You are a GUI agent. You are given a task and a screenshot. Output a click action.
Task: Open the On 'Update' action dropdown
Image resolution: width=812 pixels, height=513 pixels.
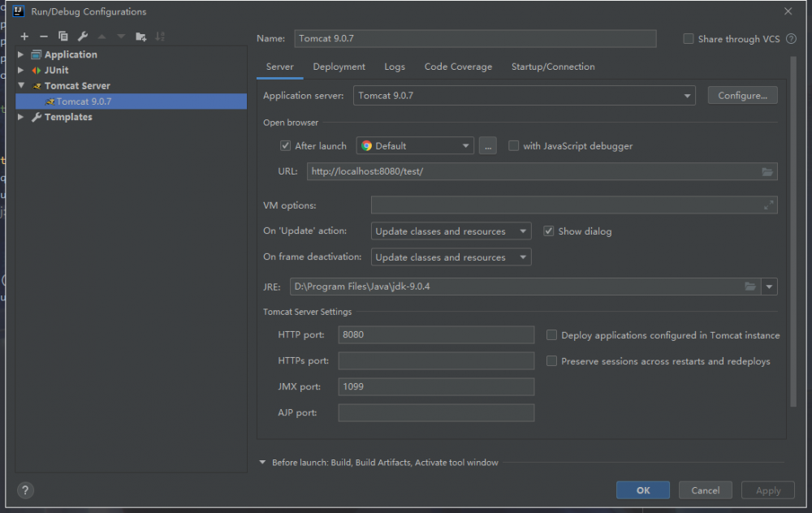[x=451, y=231]
